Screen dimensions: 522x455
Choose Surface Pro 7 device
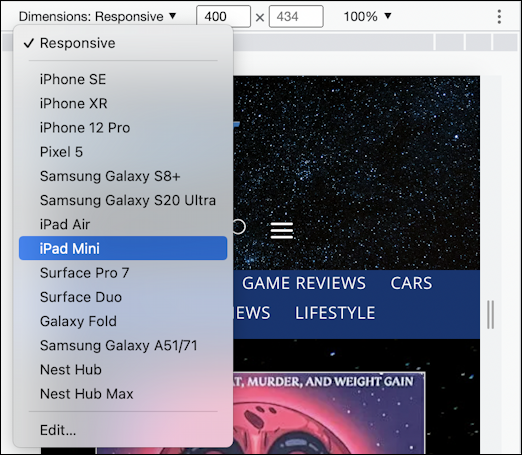point(123,273)
